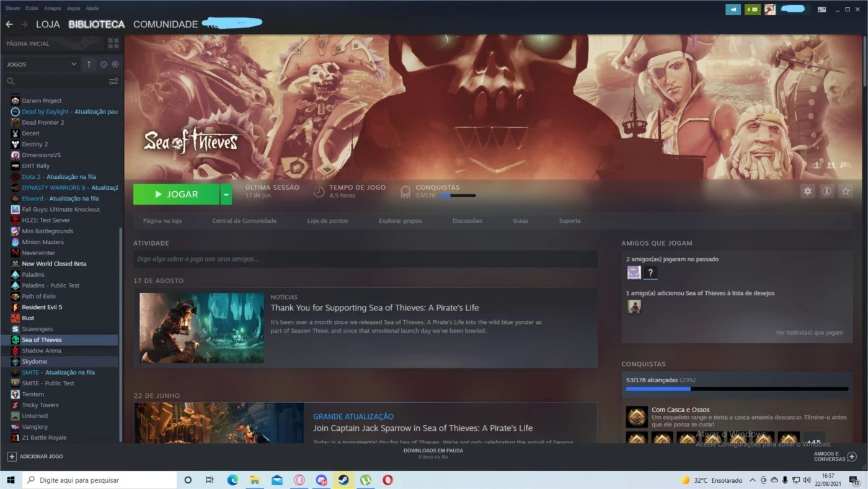Screen dimensions: 868x489
Task: Show game info for Sea of Thieves
Action: [826, 191]
